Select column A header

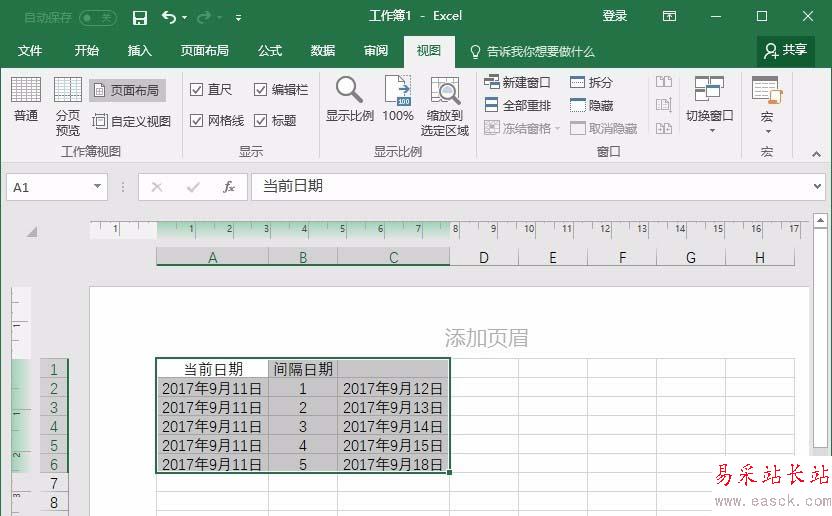212,257
